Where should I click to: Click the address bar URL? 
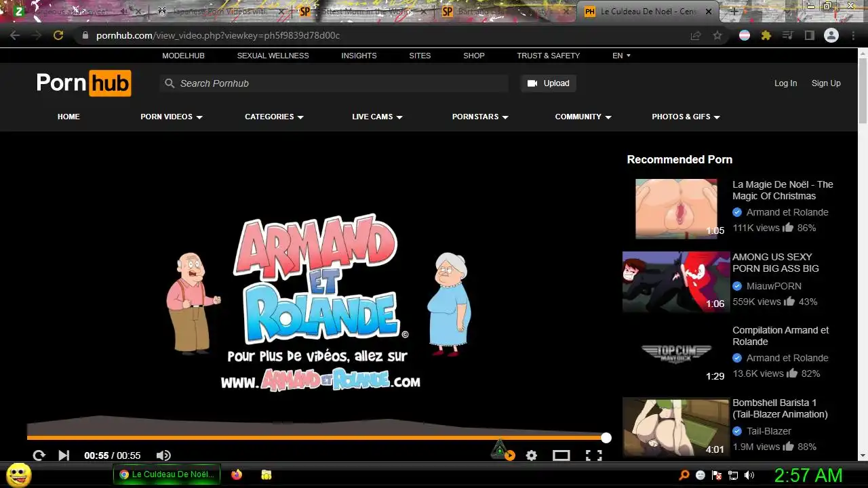point(218,35)
